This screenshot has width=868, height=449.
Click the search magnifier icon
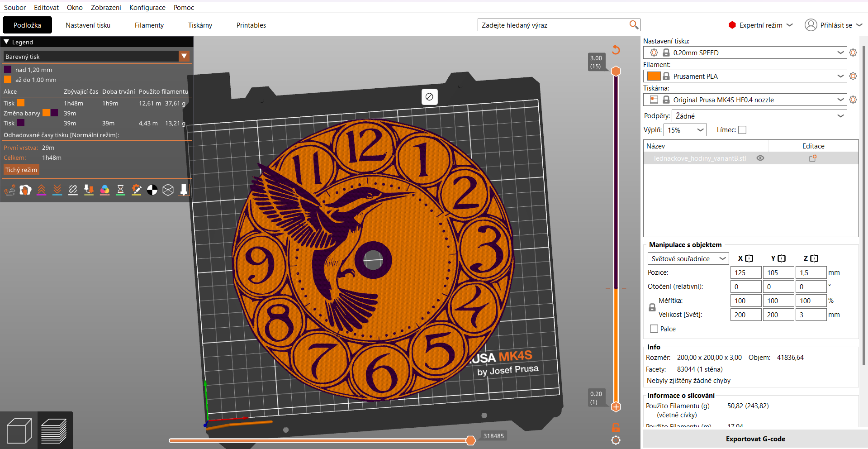[634, 25]
